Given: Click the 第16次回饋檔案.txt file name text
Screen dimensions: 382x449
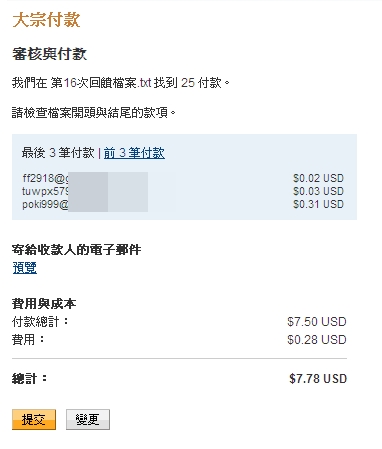Looking at the screenshot, I should click(x=101, y=83).
